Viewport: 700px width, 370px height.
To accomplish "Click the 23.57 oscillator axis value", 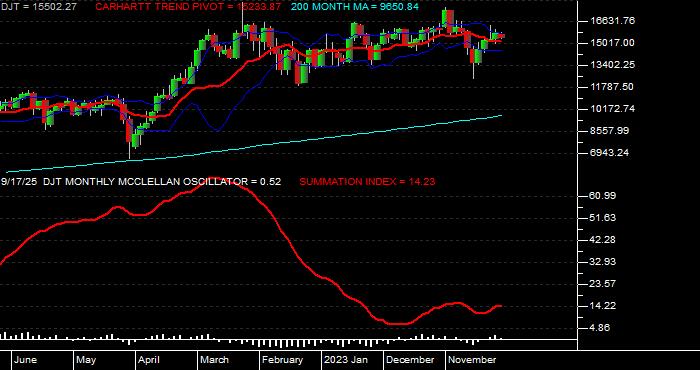I will [603, 284].
